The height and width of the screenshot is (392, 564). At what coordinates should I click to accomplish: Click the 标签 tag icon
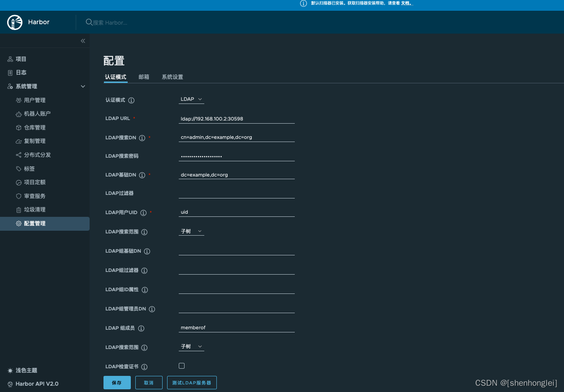(18, 169)
